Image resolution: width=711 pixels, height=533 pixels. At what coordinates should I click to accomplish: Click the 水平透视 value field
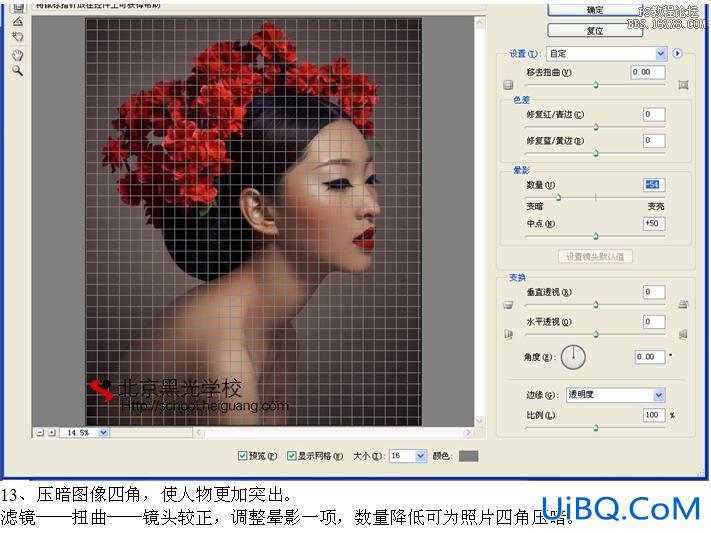(654, 322)
